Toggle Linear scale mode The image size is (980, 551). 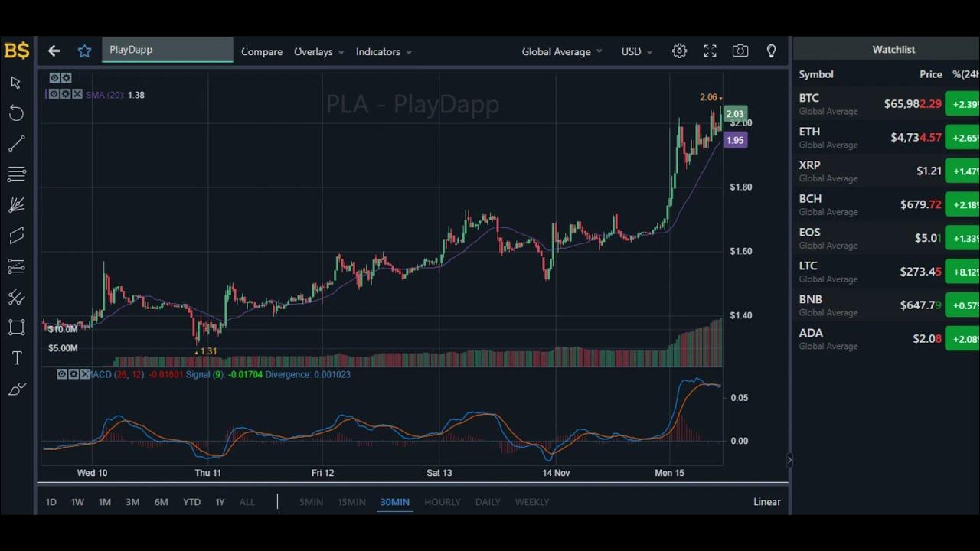766,502
